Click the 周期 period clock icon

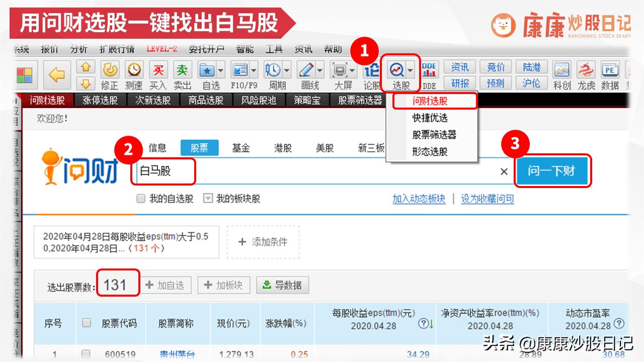(271, 70)
